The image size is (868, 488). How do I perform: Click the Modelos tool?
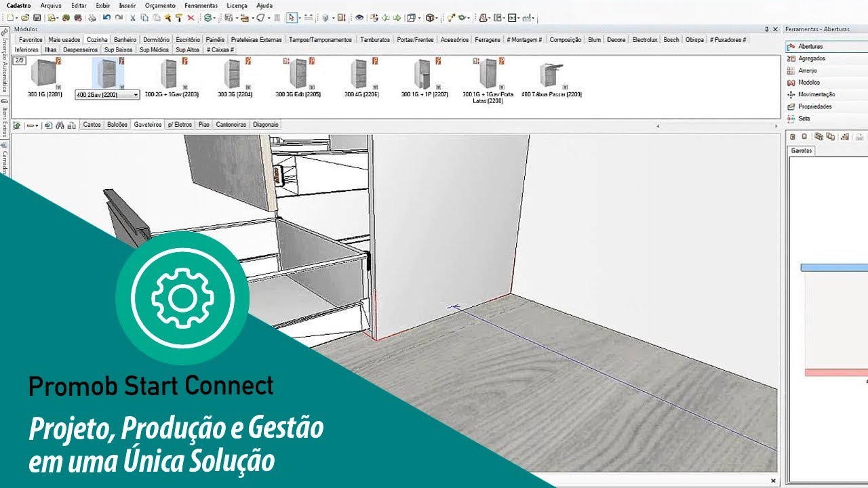pos(826,82)
